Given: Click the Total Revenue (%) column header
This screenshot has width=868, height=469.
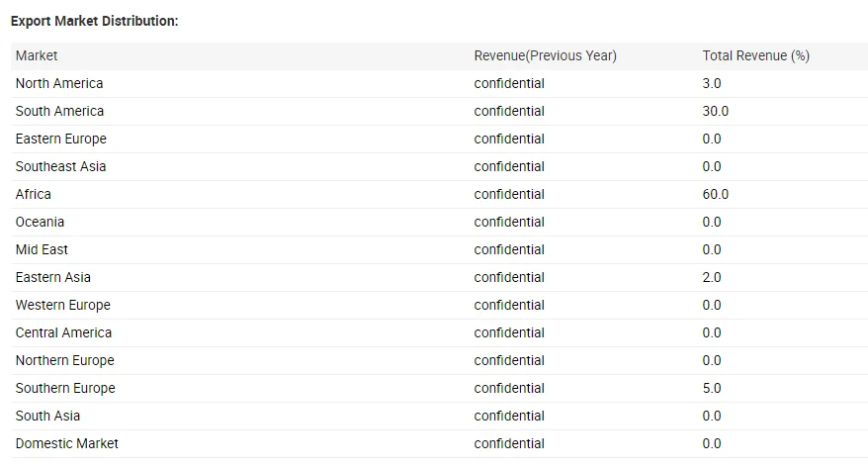Looking at the screenshot, I should click(x=755, y=55).
